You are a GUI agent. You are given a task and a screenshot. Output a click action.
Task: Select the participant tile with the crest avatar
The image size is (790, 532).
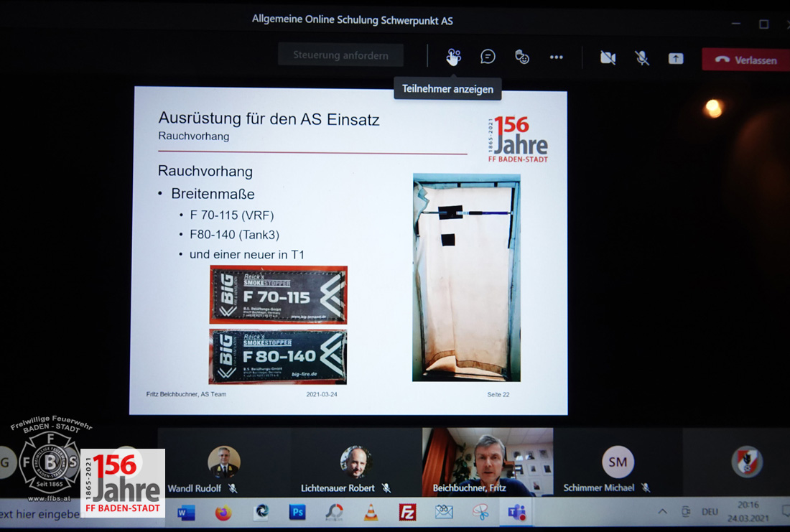point(737,462)
